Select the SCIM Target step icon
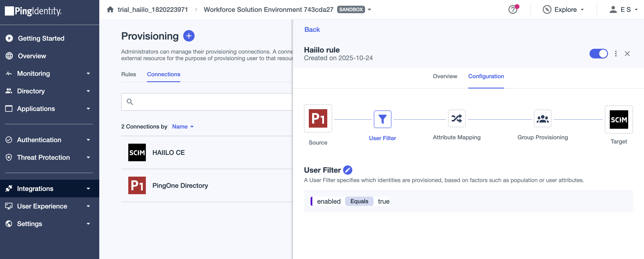Screen dimensions: 644x259 pyautogui.click(x=619, y=120)
